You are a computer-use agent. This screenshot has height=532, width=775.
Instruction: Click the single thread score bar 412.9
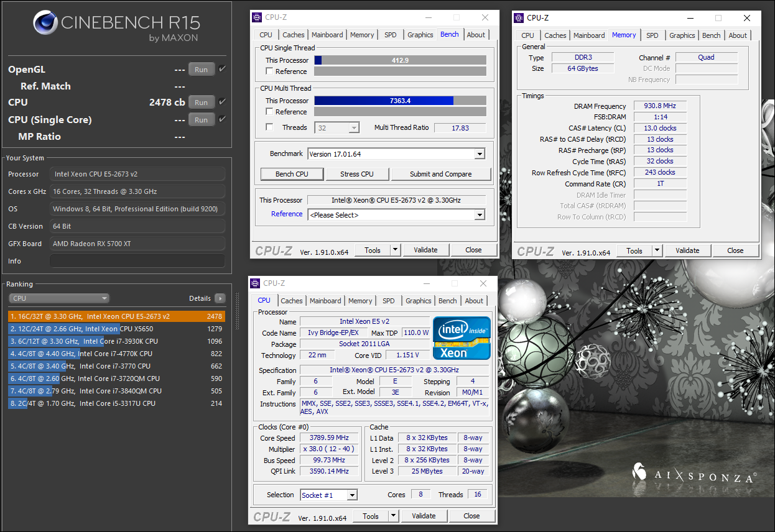pyautogui.click(x=400, y=60)
